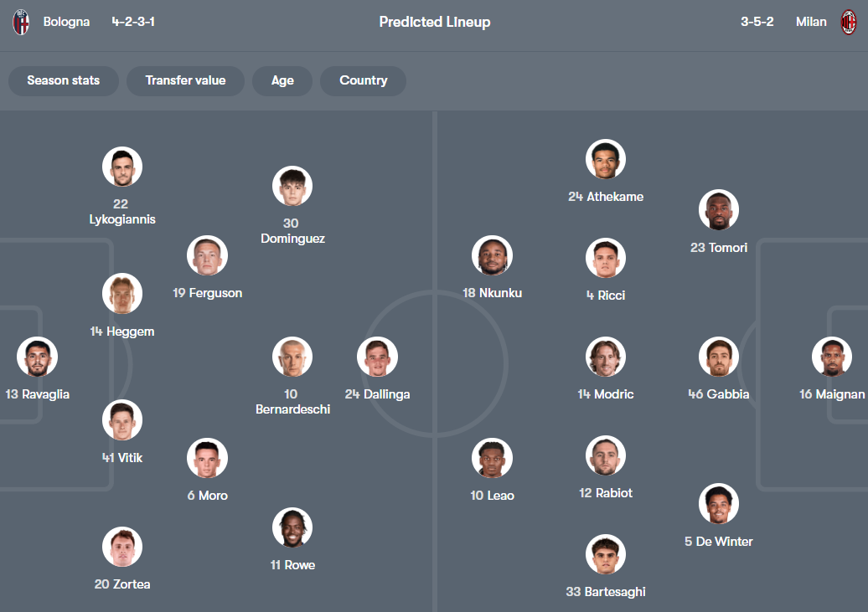This screenshot has width=868, height=612.
Task: Select the Country filter chip
Action: click(364, 81)
